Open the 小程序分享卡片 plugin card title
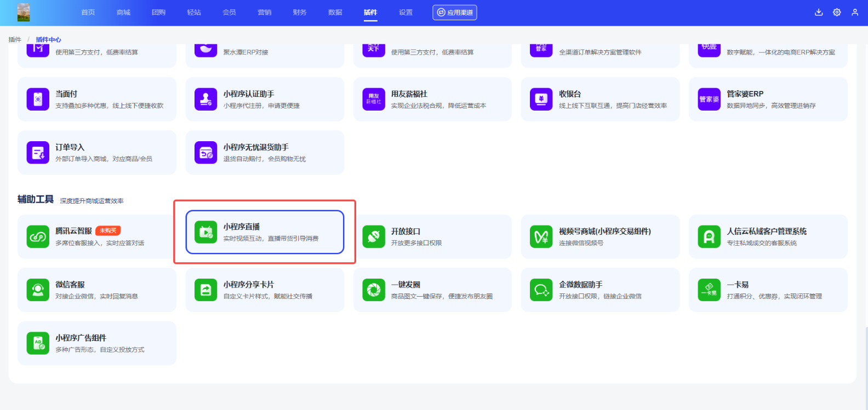Image resolution: width=868 pixels, height=410 pixels. [248, 285]
